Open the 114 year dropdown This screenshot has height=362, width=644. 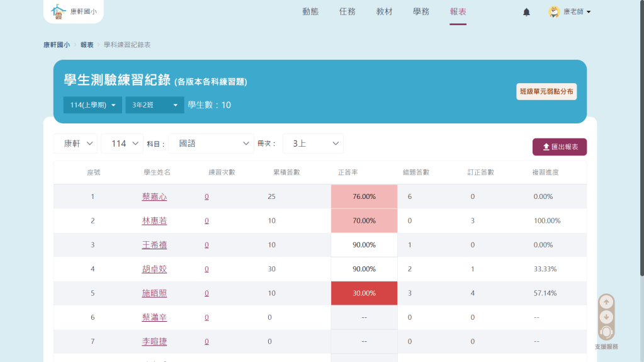click(122, 144)
